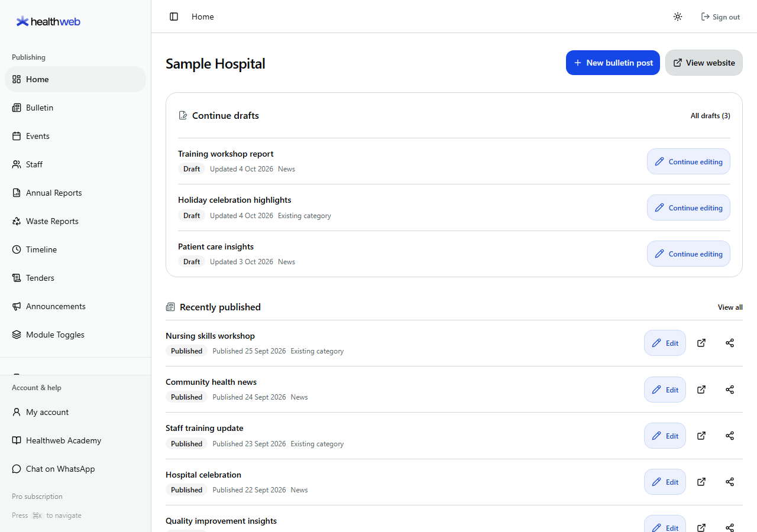Open All drafts (3) link
The image size is (757, 532).
[x=710, y=116]
